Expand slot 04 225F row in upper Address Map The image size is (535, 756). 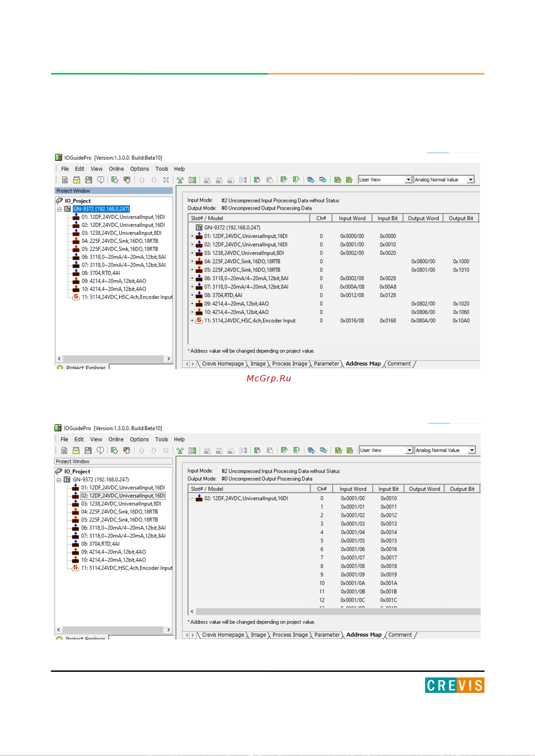click(192, 262)
